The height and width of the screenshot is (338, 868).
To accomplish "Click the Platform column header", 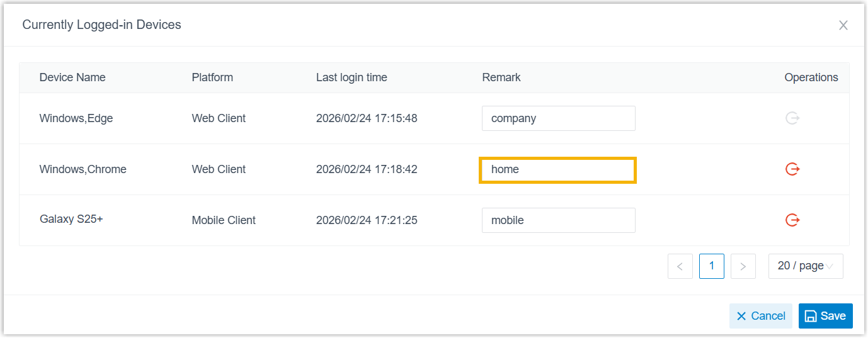I will click(x=212, y=77).
